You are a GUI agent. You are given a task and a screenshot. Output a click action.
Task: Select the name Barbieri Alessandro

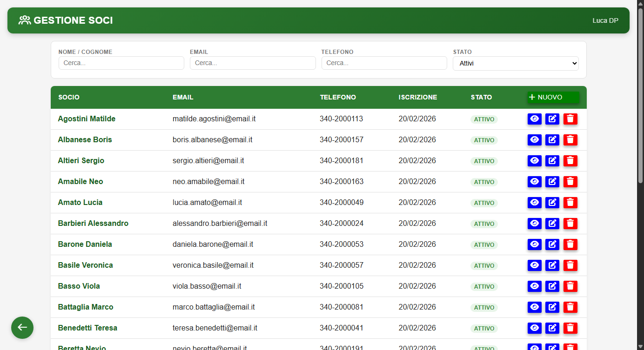(x=93, y=224)
